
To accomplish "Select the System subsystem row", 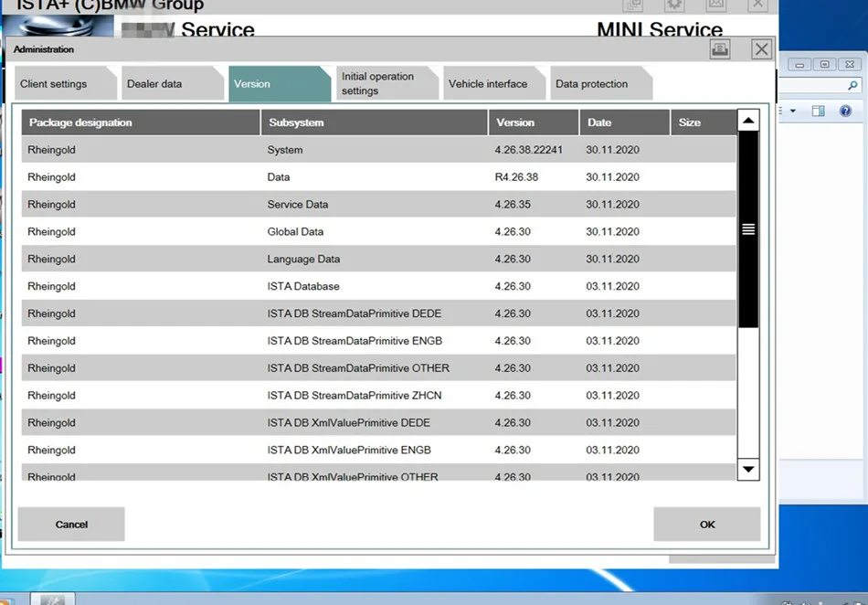I will [x=378, y=150].
